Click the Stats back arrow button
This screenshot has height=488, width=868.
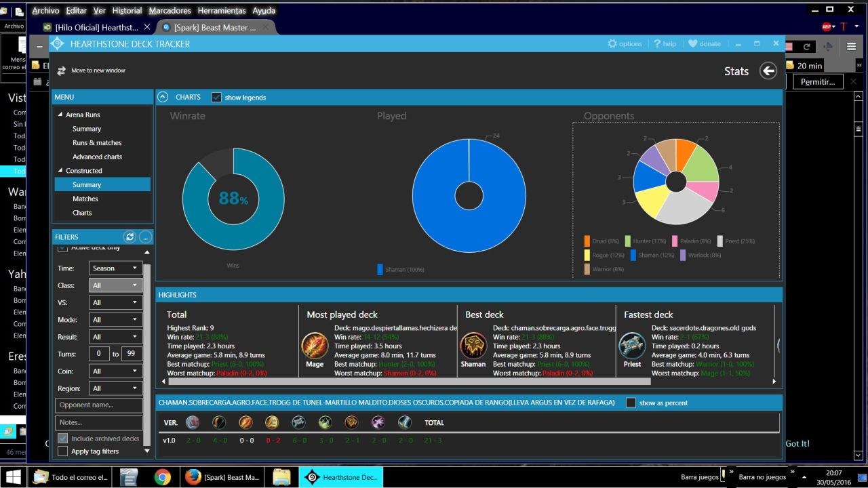click(x=768, y=70)
